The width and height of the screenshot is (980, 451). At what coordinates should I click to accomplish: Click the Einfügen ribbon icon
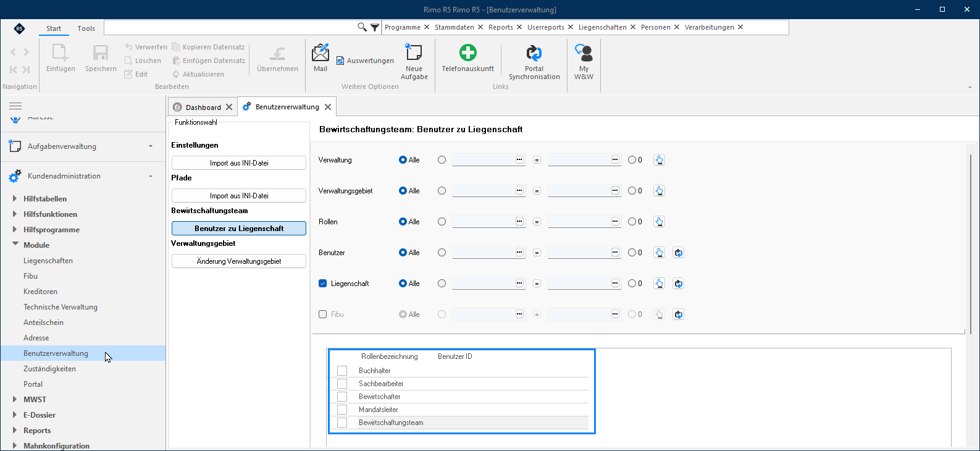pos(61,53)
